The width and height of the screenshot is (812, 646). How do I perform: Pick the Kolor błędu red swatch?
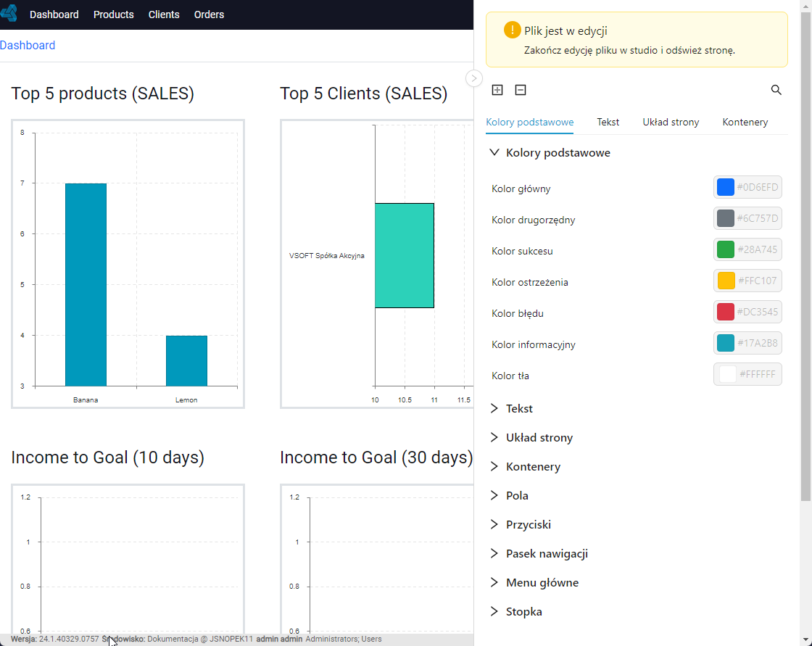point(726,311)
